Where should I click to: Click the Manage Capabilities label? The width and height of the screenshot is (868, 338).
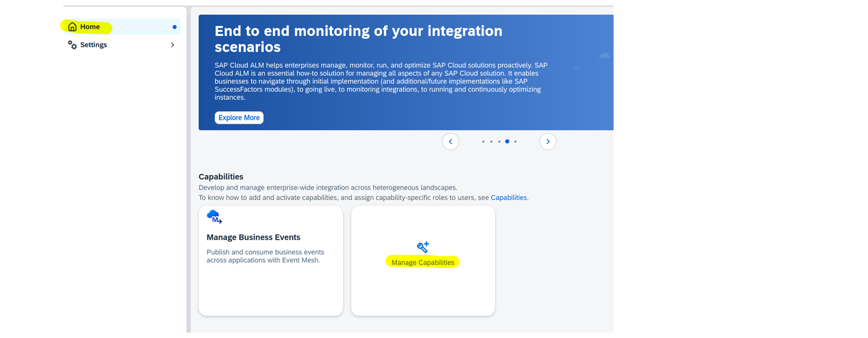(x=423, y=263)
